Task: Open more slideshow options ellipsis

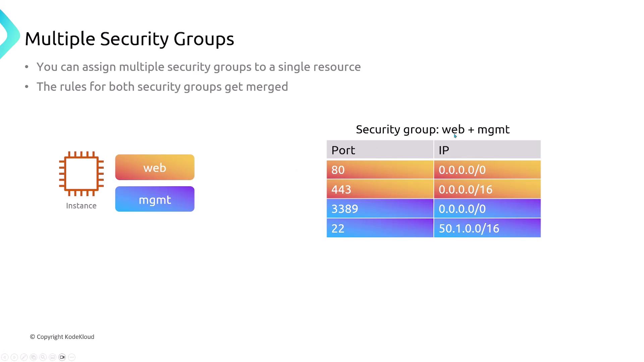Action: point(71,357)
